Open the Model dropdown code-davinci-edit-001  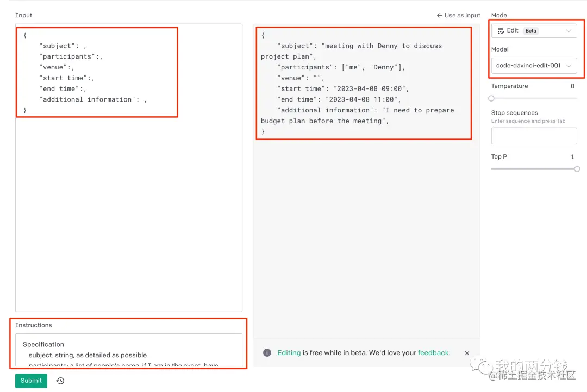(534, 66)
